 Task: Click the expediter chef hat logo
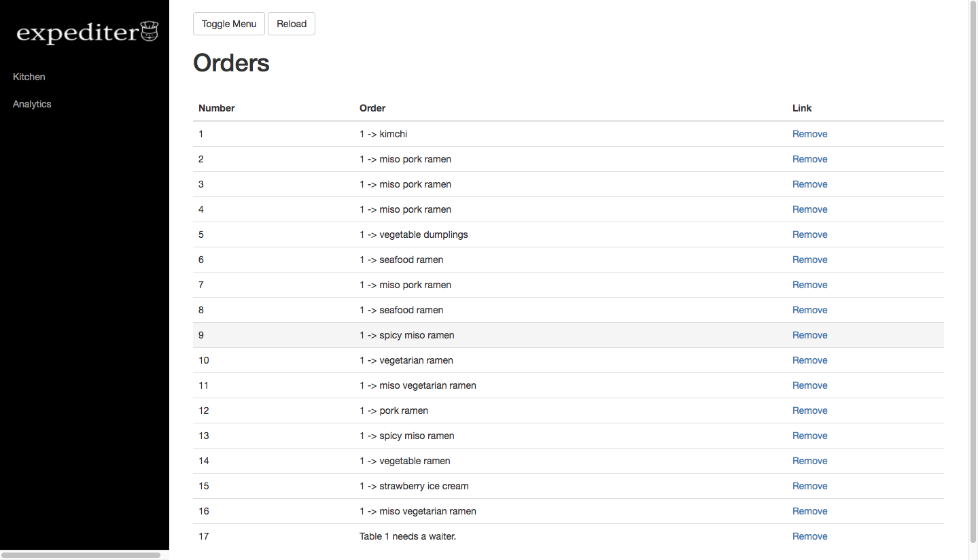click(88, 33)
